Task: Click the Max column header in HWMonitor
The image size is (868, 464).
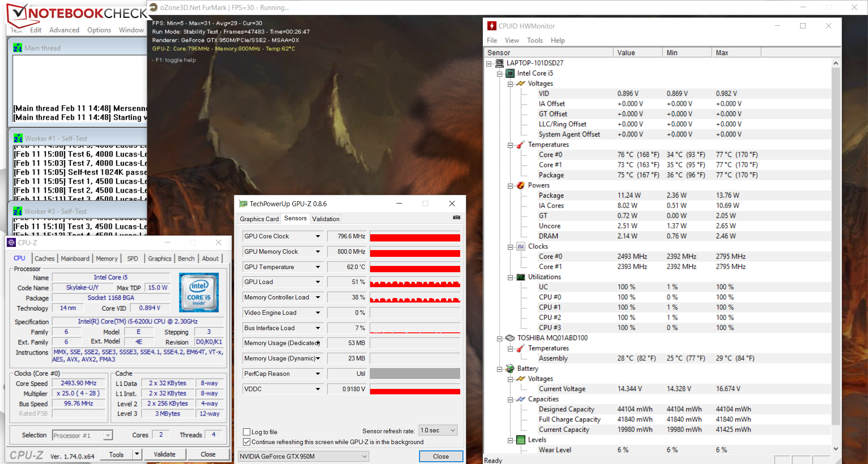Action: [736, 52]
